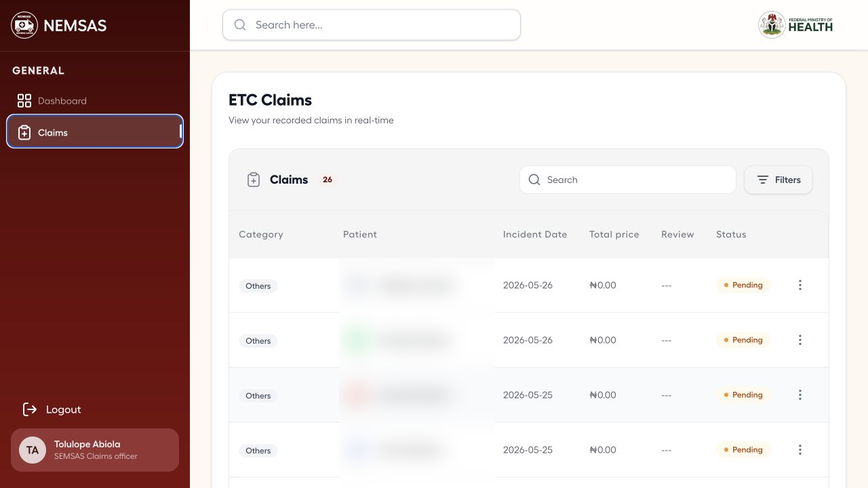Open the Filters button

778,180
